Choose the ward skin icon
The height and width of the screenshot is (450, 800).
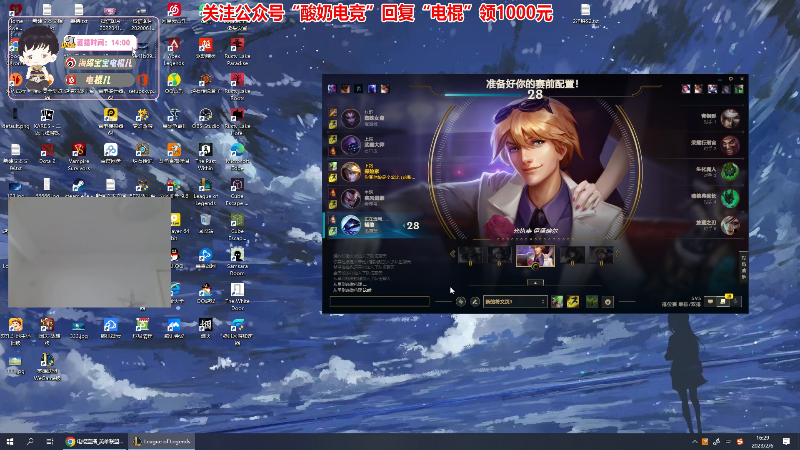(592, 302)
